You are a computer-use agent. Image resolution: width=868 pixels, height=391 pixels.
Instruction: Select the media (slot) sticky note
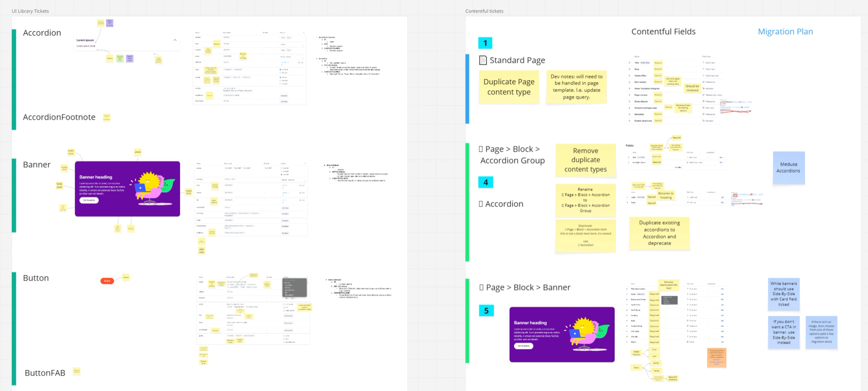coord(189,192)
